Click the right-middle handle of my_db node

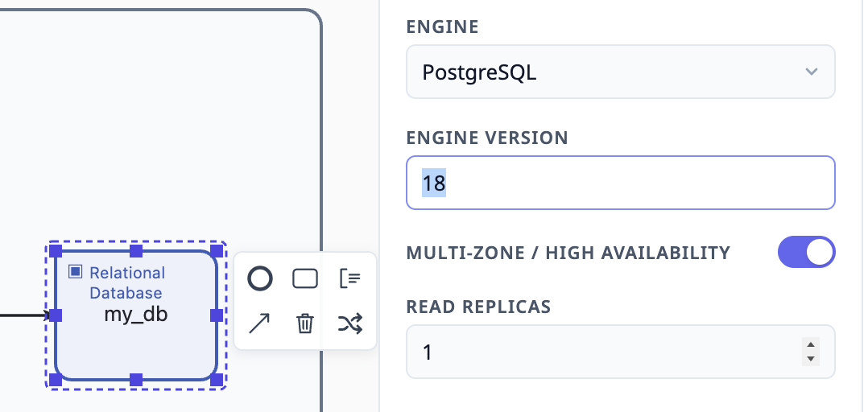coord(217,315)
